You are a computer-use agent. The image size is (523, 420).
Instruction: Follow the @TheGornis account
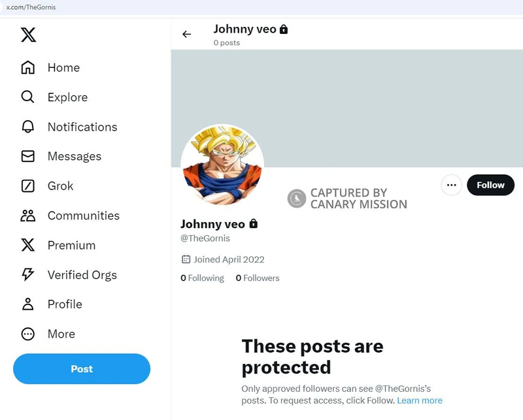[x=490, y=185]
